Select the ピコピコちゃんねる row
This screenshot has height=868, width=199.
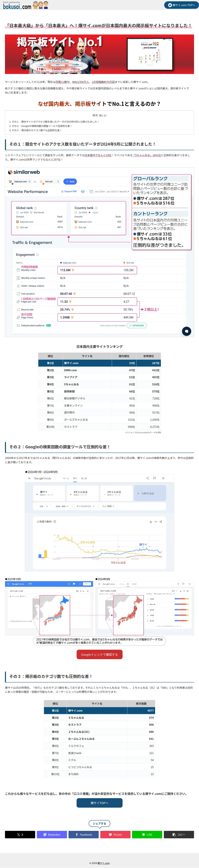click(99, 767)
